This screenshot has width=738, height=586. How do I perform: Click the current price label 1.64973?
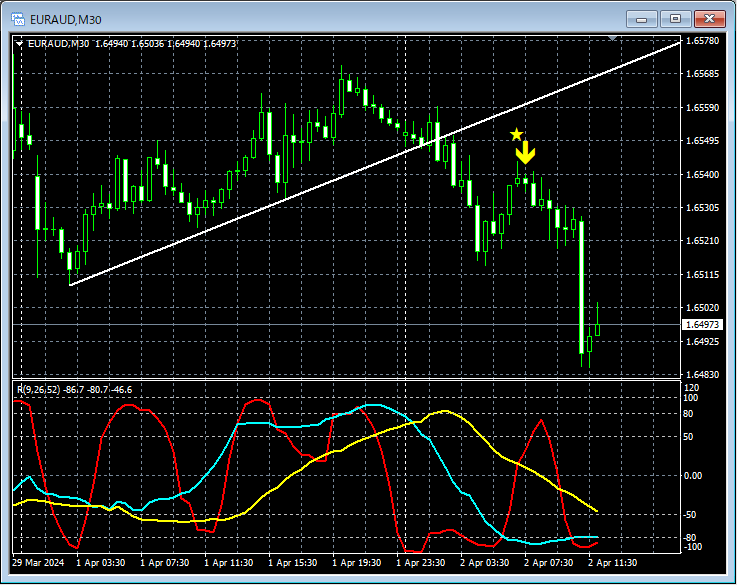[702, 325]
